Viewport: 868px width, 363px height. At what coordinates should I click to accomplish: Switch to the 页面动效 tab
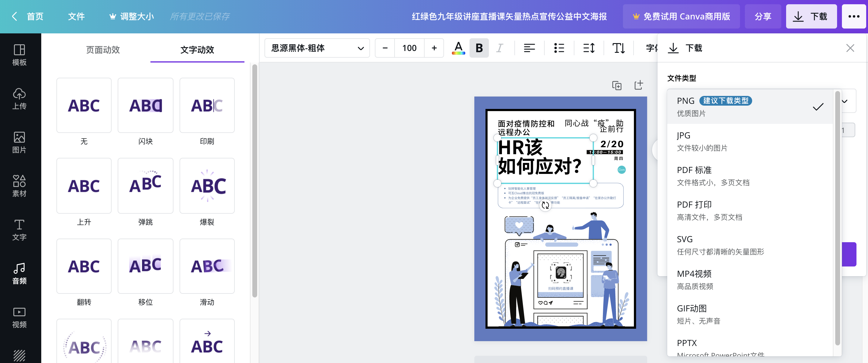(103, 49)
